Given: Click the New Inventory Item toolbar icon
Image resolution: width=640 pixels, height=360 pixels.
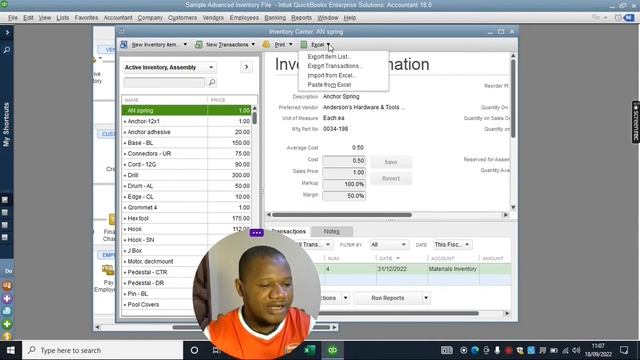Looking at the screenshot, I should 124,44.
